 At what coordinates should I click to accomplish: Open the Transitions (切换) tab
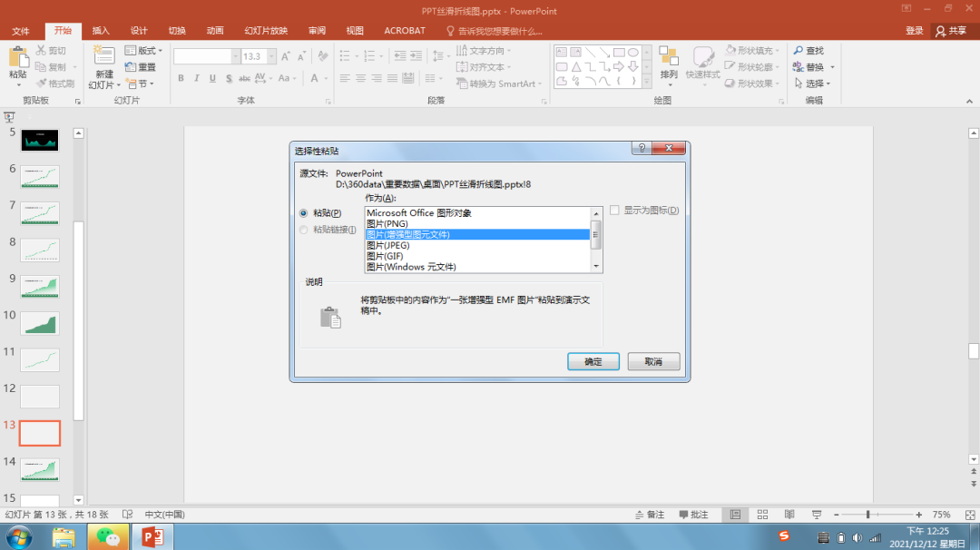tap(177, 31)
